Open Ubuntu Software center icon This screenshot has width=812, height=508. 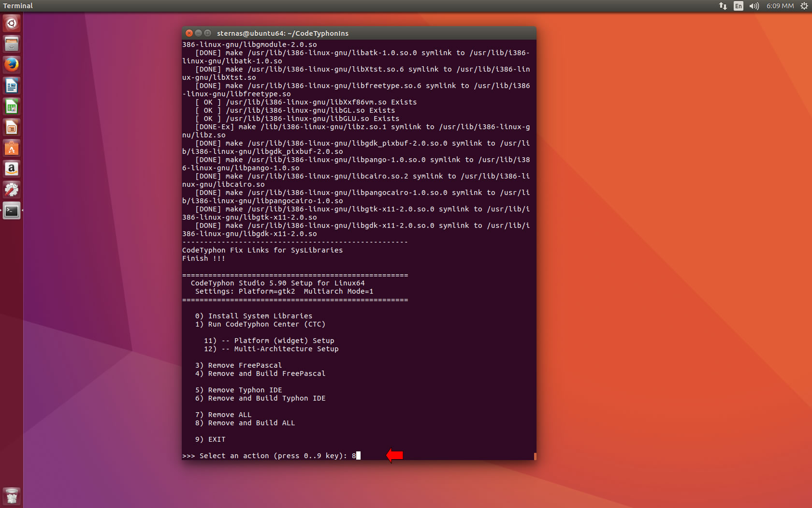coord(12,148)
